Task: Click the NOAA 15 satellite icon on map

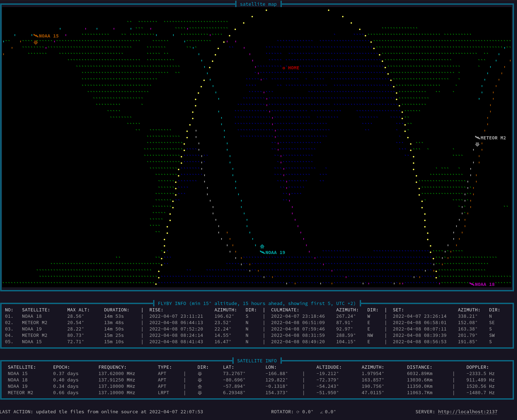Action: [x=36, y=36]
